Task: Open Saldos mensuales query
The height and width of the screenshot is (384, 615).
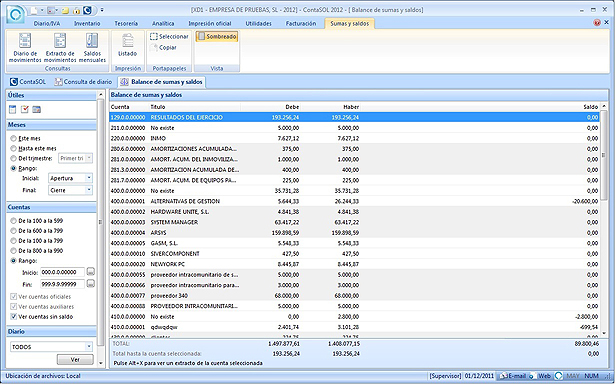Action: point(92,48)
